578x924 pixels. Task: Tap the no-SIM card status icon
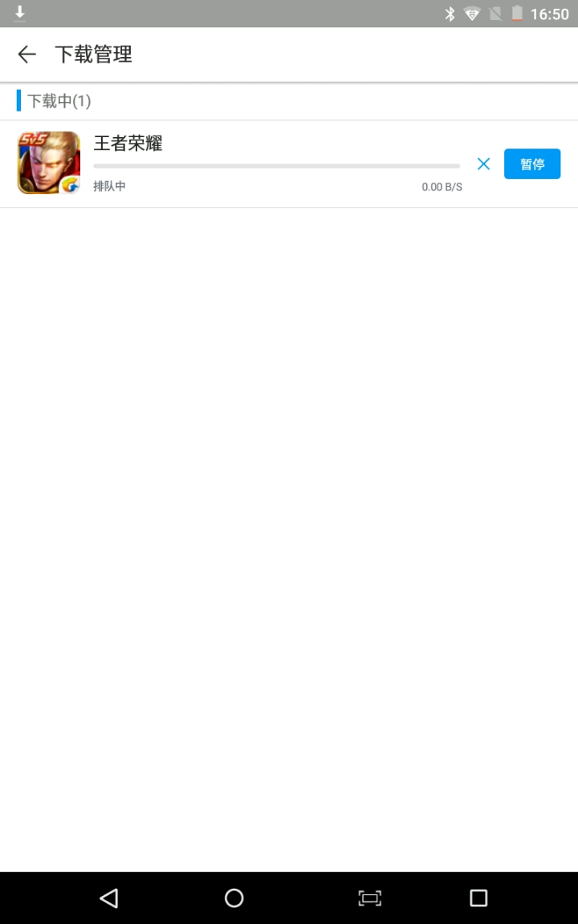[495, 14]
